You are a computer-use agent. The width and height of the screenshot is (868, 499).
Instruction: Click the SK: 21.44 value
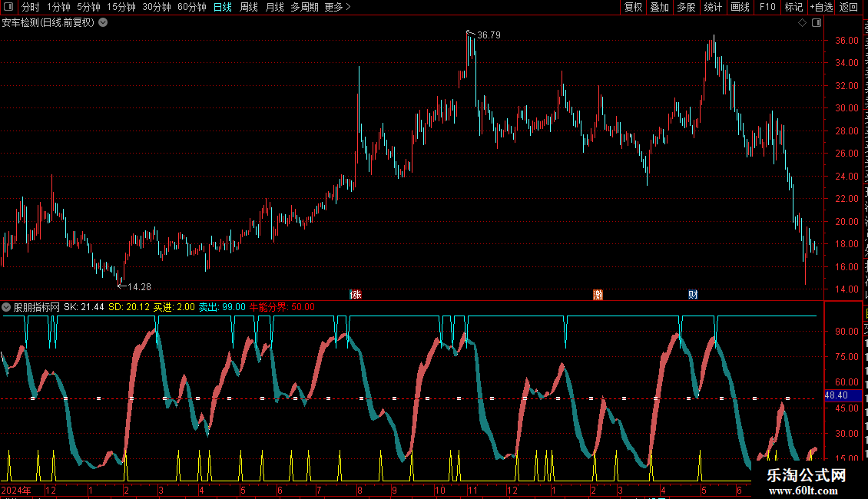(84, 307)
